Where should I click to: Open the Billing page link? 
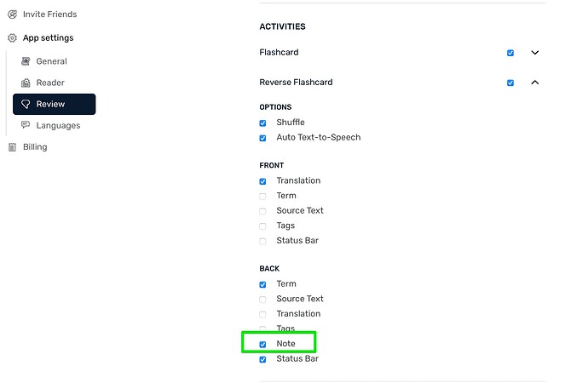tap(35, 146)
